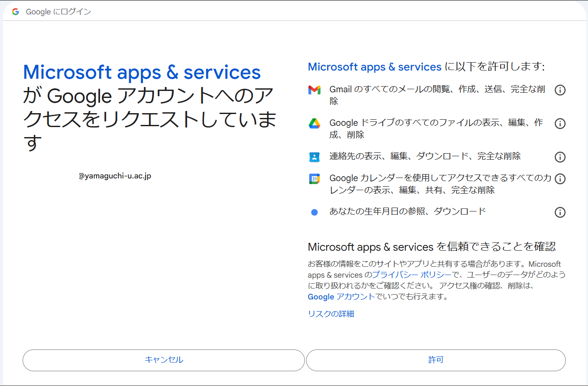
Task: View info for the birthday permission
Action: (560, 212)
